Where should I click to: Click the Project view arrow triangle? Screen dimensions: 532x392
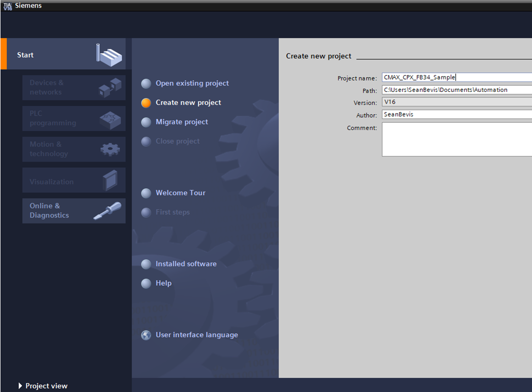pos(20,386)
